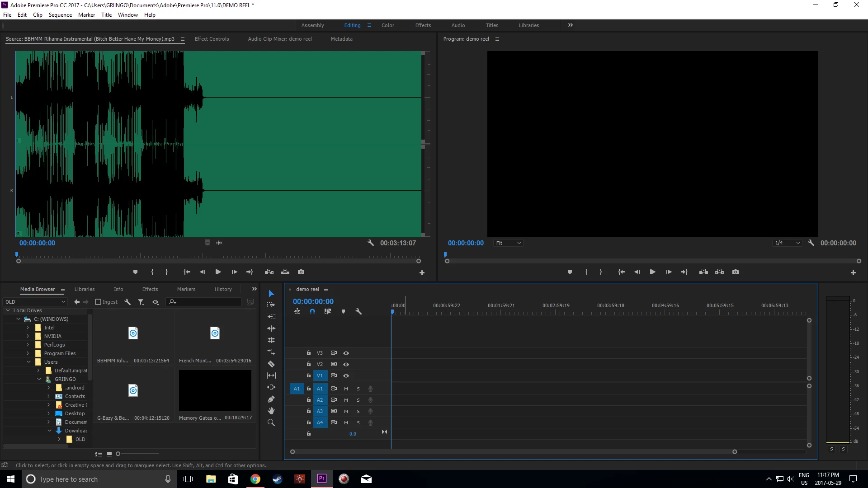The height and width of the screenshot is (488, 868).
Task: Open Memory Gates video thumbnail
Action: 215,390
